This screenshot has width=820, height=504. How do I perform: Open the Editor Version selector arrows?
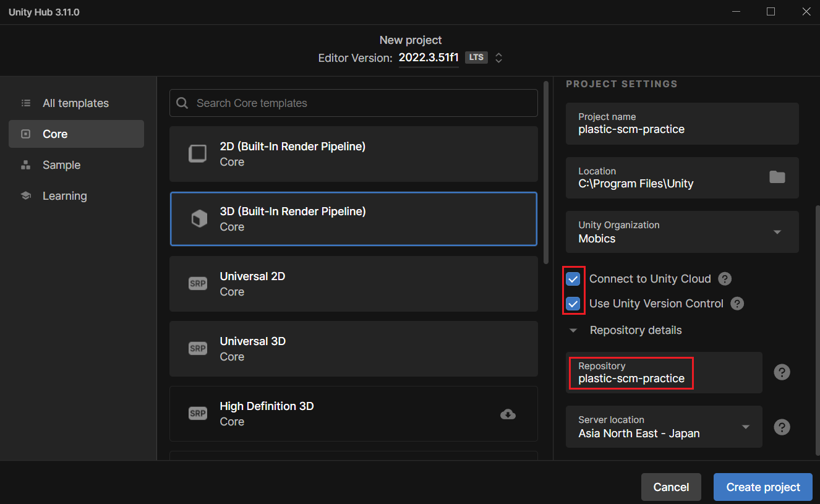click(x=498, y=58)
